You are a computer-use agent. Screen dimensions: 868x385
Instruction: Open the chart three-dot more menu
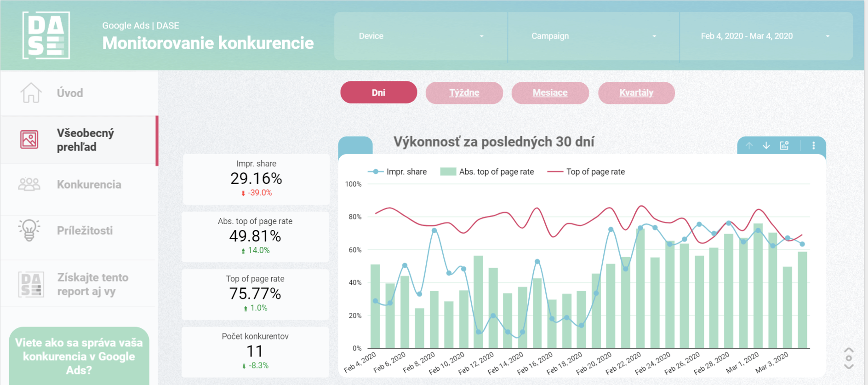click(813, 145)
